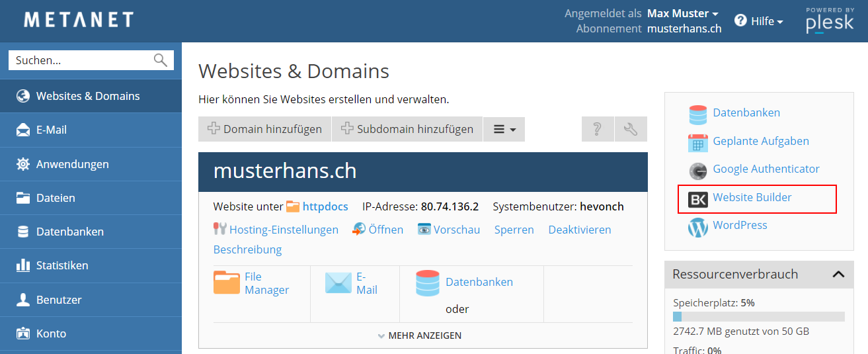Collapse the Ressourcenverbrauch panel
Screen dimensions: 868x354
pyautogui.click(x=838, y=274)
